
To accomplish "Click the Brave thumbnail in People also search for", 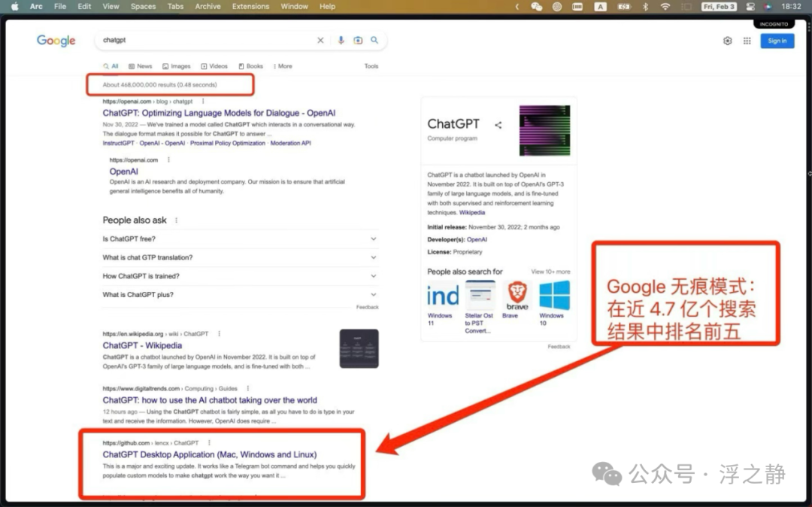I will 517,294.
